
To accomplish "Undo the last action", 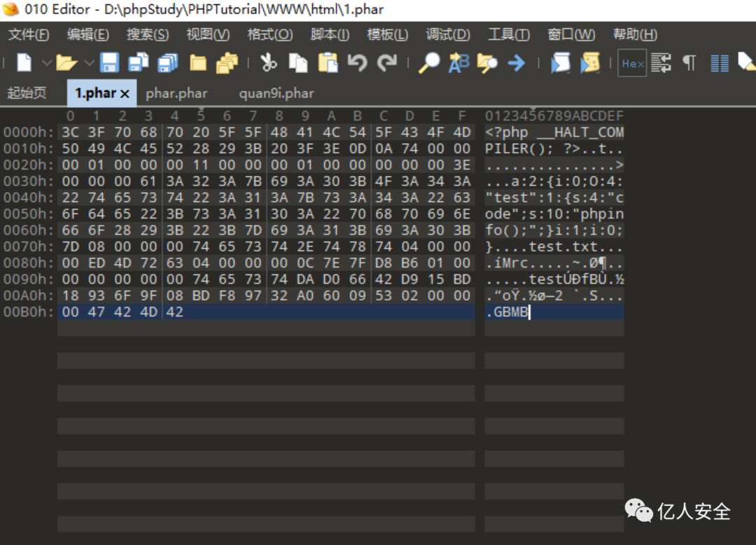I will [x=357, y=63].
